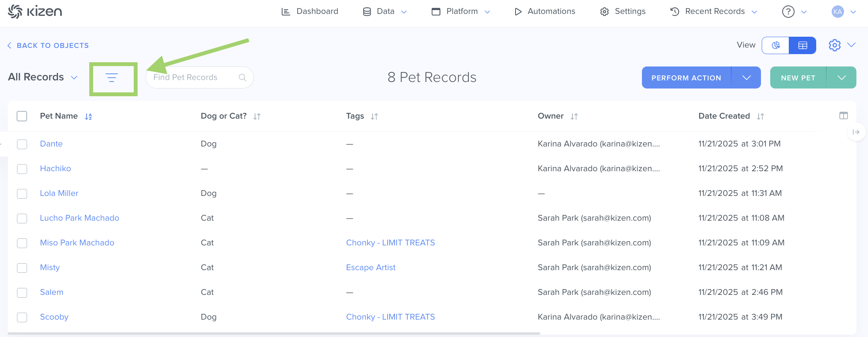Screen dimensions: 868x337
Task: Click the Perform Action button
Action: click(x=686, y=78)
